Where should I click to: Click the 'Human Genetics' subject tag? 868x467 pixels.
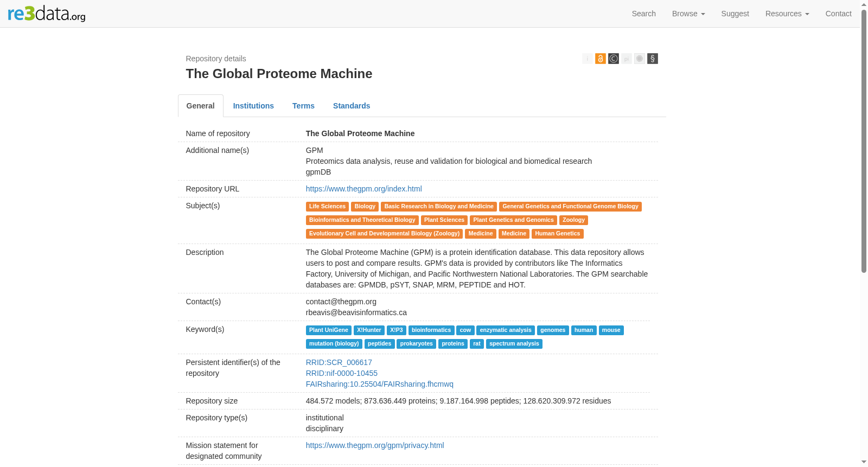[557, 234]
